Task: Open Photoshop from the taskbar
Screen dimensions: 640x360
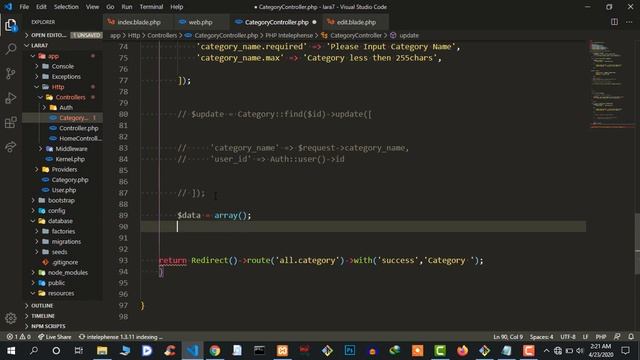Action: point(350,351)
